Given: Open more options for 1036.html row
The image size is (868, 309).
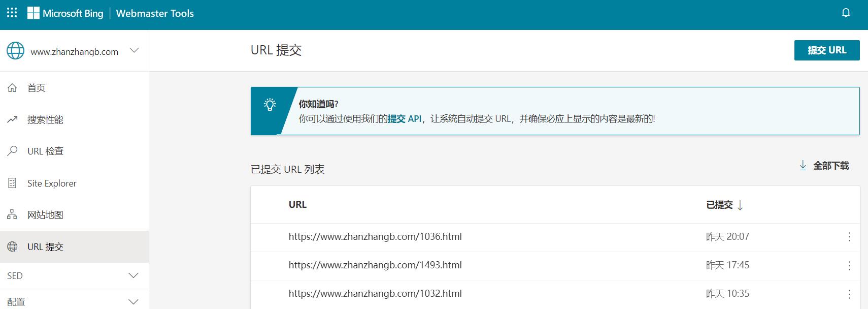Looking at the screenshot, I should 849,237.
